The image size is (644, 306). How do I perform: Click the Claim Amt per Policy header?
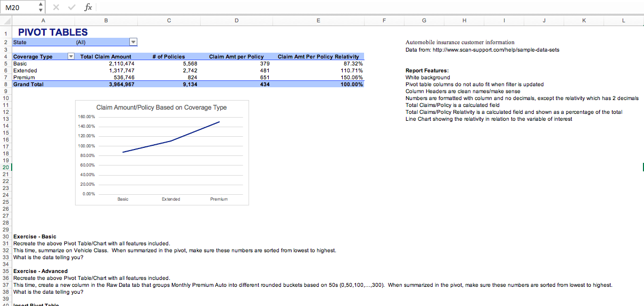click(236, 56)
